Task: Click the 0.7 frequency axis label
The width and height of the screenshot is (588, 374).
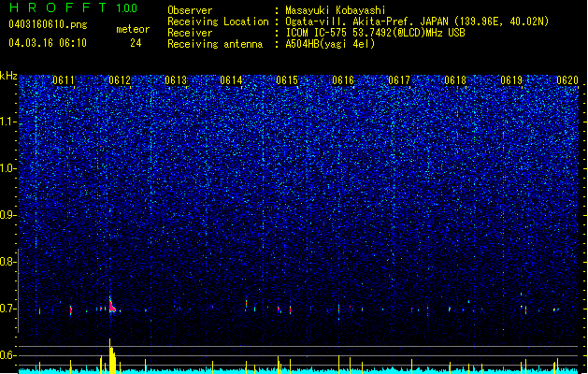Action: [8, 309]
